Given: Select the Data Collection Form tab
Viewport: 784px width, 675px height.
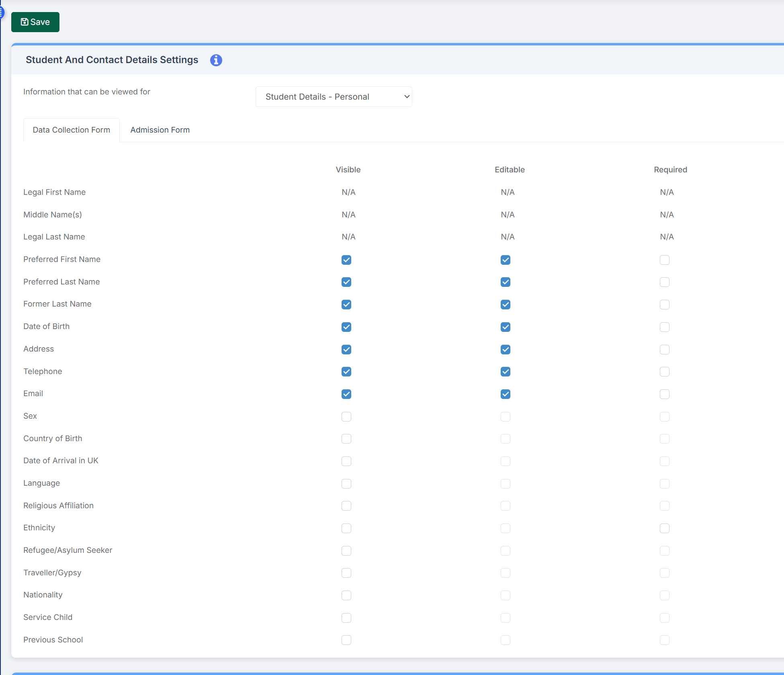Looking at the screenshot, I should tap(72, 130).
